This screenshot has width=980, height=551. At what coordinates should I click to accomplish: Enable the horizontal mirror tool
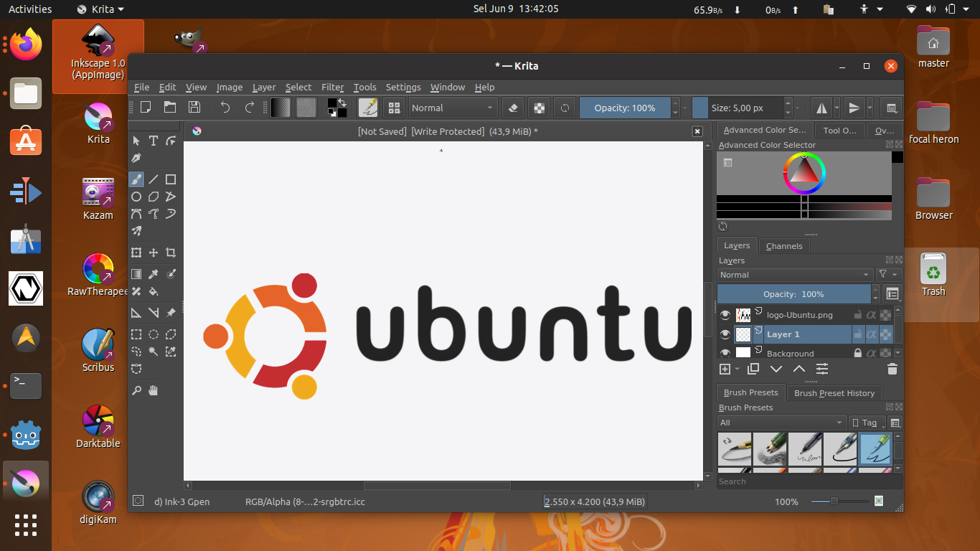point(821,108)
